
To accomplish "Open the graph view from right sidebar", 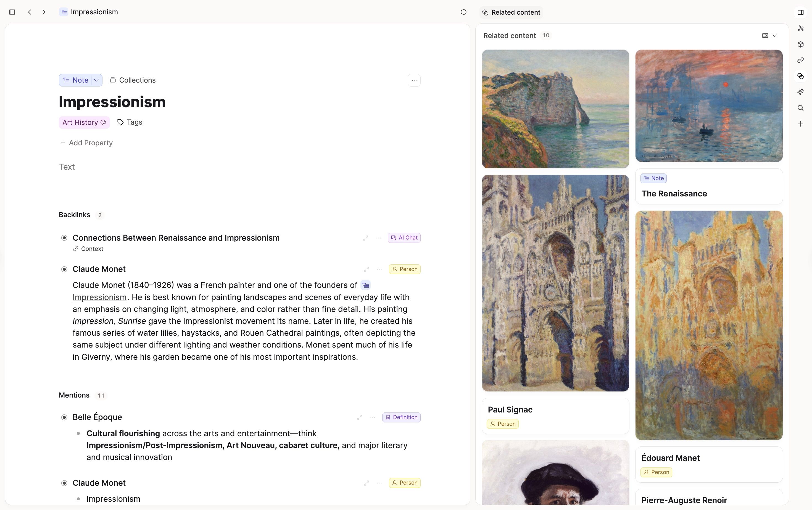I will pyautogui.click(x=801, y=28).
